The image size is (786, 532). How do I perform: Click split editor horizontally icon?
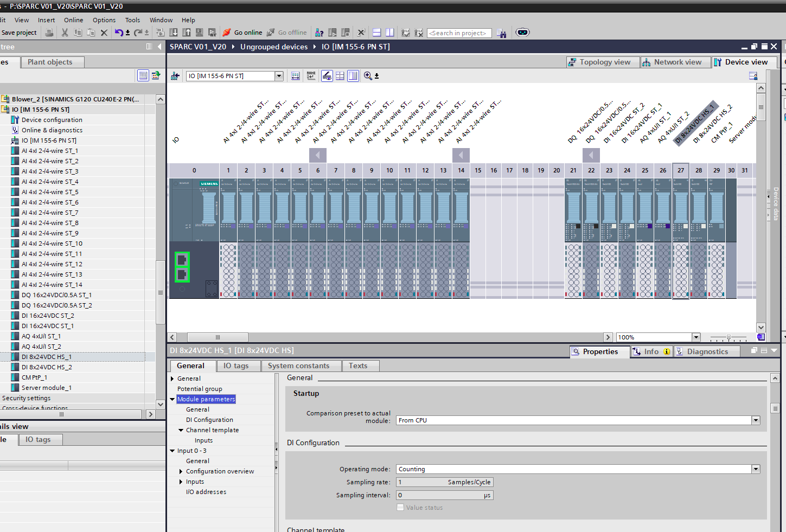(377, 33)
